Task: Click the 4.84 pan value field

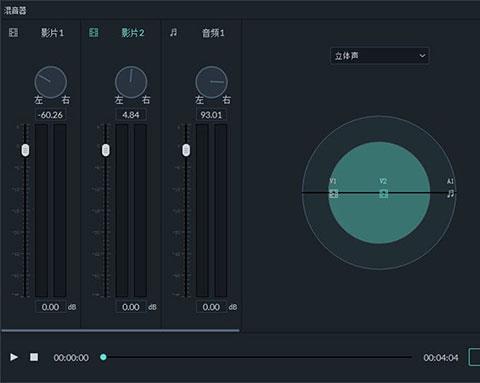Action: pyautogui.click(x=131, y=115)
